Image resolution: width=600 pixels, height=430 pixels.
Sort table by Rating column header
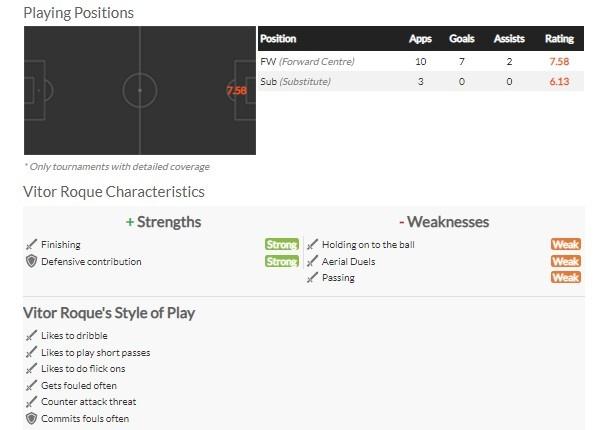559,39
